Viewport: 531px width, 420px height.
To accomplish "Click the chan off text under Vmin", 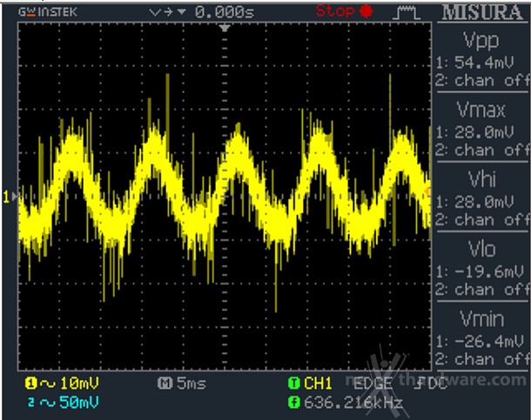I will pos(492,359).
